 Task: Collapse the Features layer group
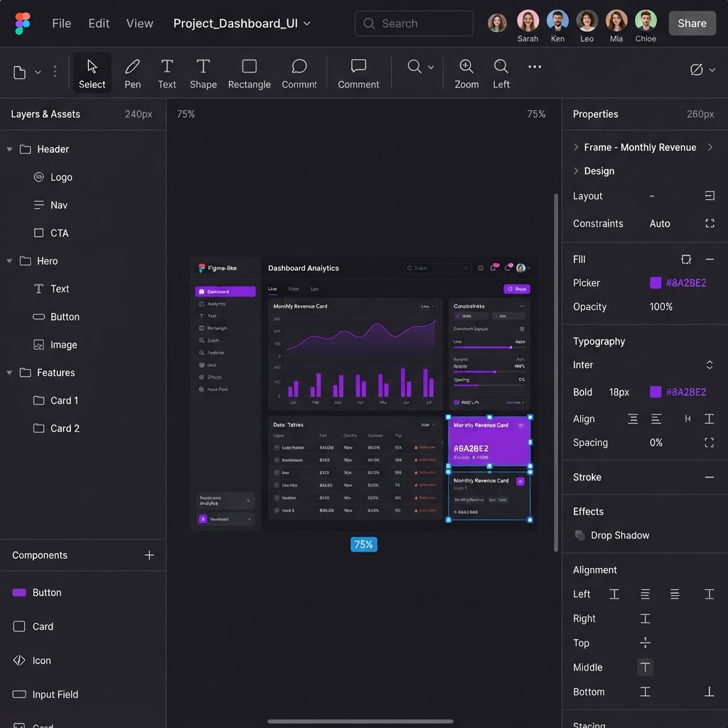coord(9,373)
